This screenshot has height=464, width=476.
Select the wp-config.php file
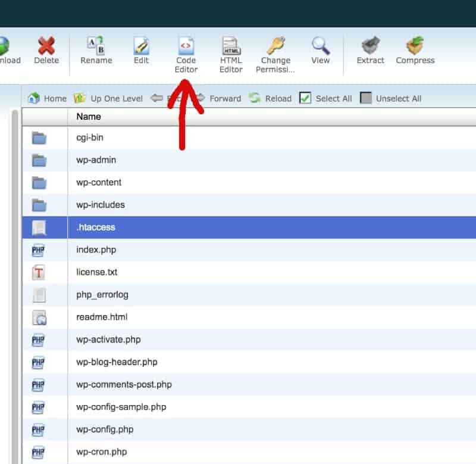point(105,429)
